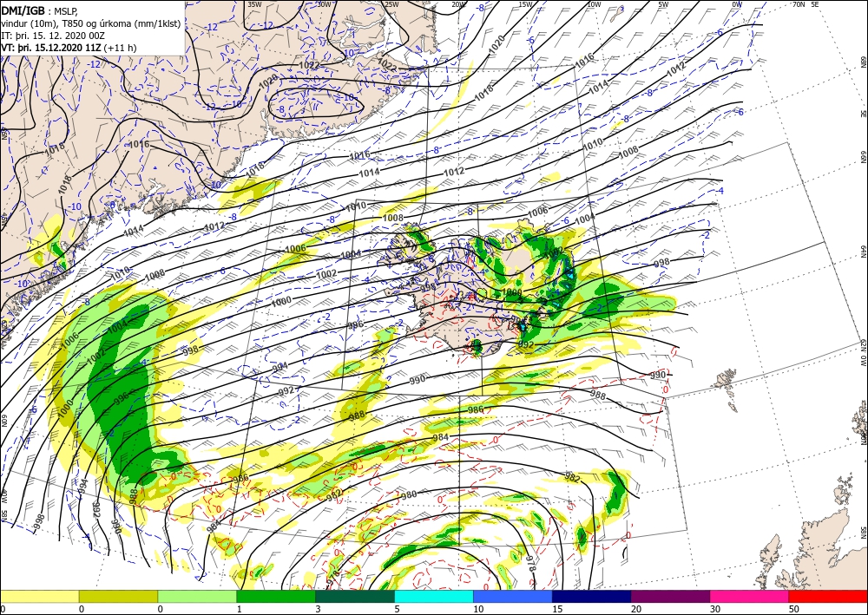The image size is (868, 615).
Task: Click the "980" isobar pressure label
Action: (409, 495)
